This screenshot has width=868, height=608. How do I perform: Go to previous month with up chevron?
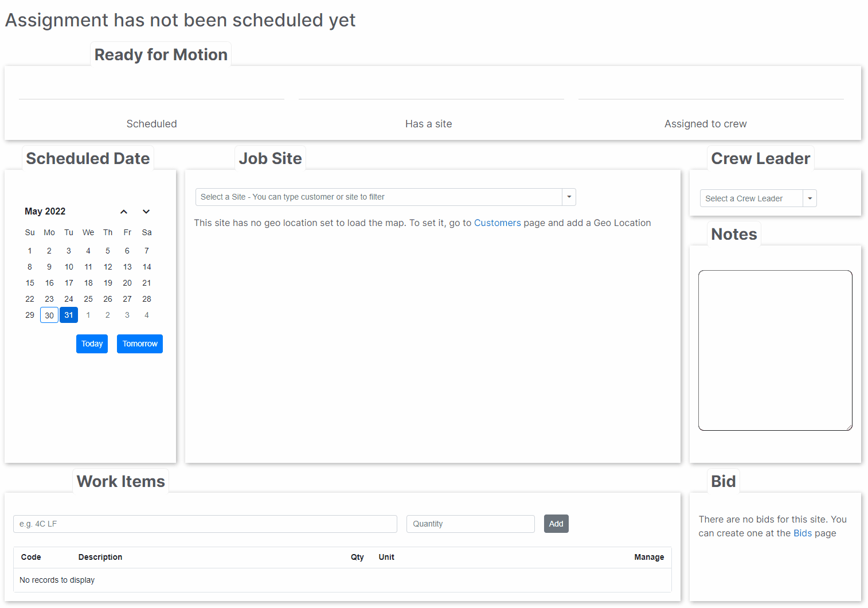pos(124,212)
